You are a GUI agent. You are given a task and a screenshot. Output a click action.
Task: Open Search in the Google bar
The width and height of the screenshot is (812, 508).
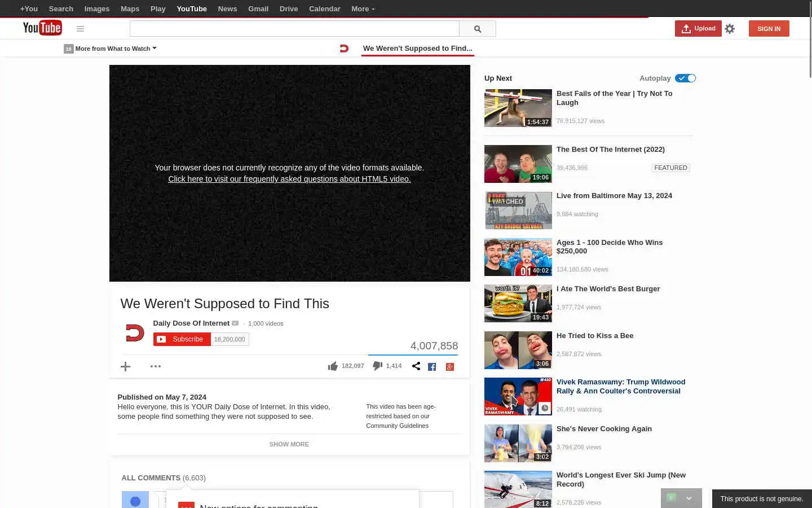pyautogui.click(x=61, y=9)
